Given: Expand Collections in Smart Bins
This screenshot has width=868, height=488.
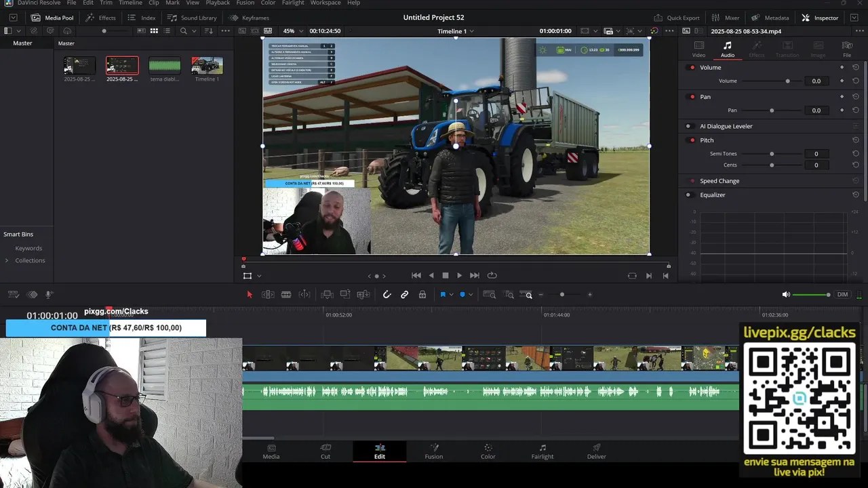Looking at the screenshot, I should [7, 260].
